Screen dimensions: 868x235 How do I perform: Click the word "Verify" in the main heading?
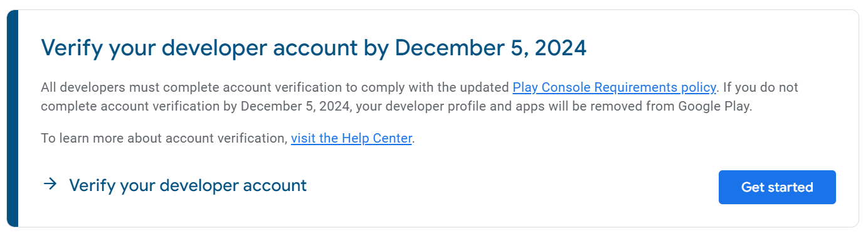(71, 48)
